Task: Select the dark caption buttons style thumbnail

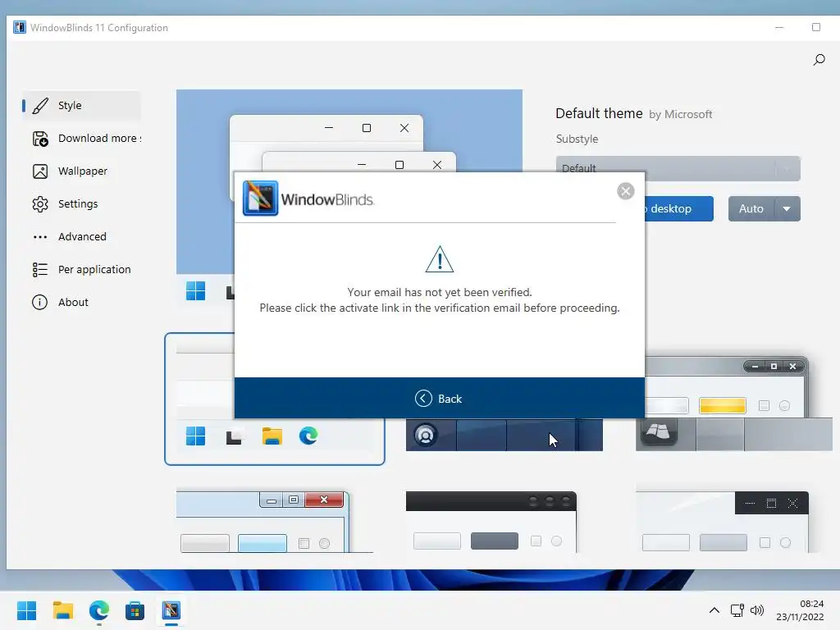Action: click(722, 521)
